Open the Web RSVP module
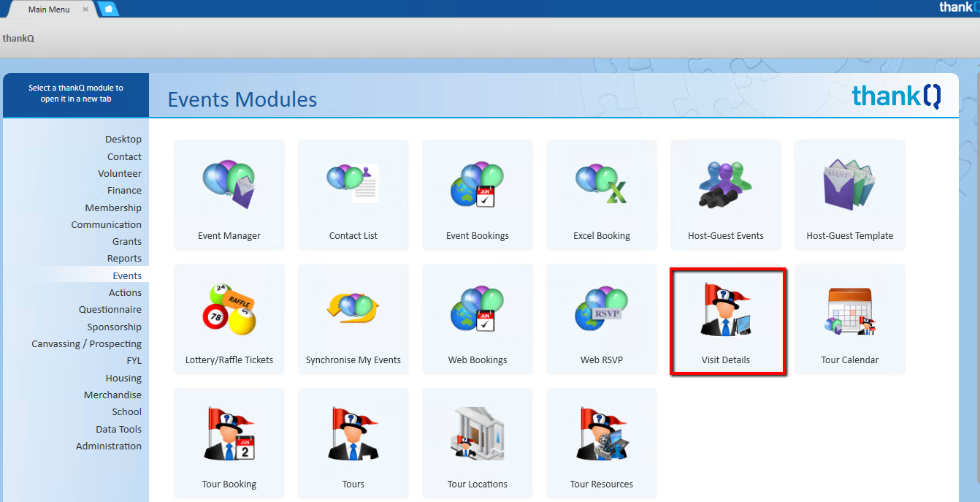 coord(602,311)
